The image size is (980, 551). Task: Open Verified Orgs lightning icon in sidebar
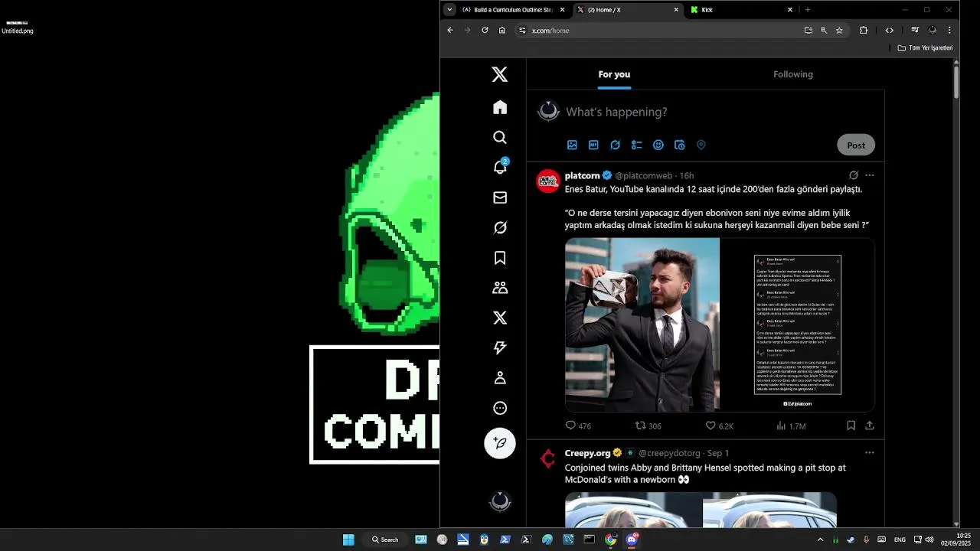click(500, 347)
